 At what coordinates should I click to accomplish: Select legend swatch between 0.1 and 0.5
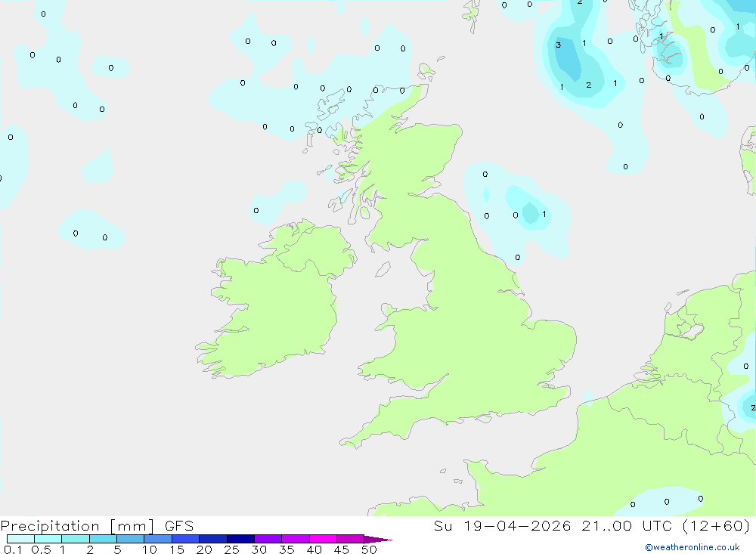[x=20, y=539]
